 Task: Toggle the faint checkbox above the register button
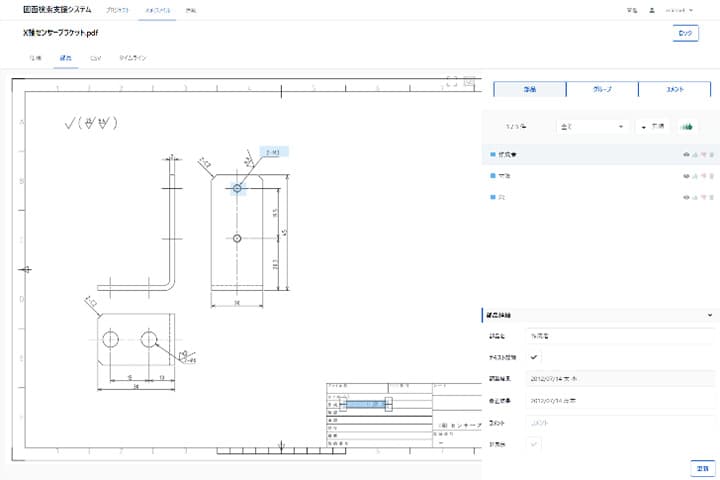click(534, 444)
